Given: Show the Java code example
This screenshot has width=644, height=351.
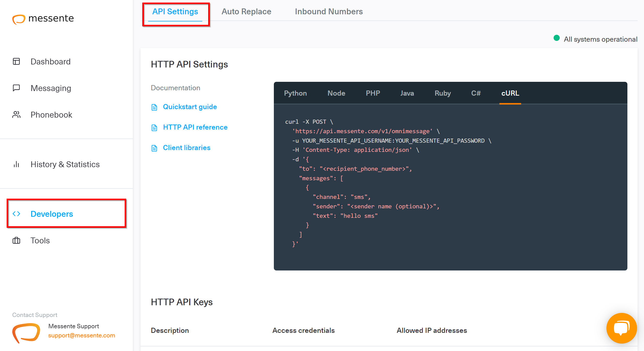Looking at the screenshot, I should (407, 93).
